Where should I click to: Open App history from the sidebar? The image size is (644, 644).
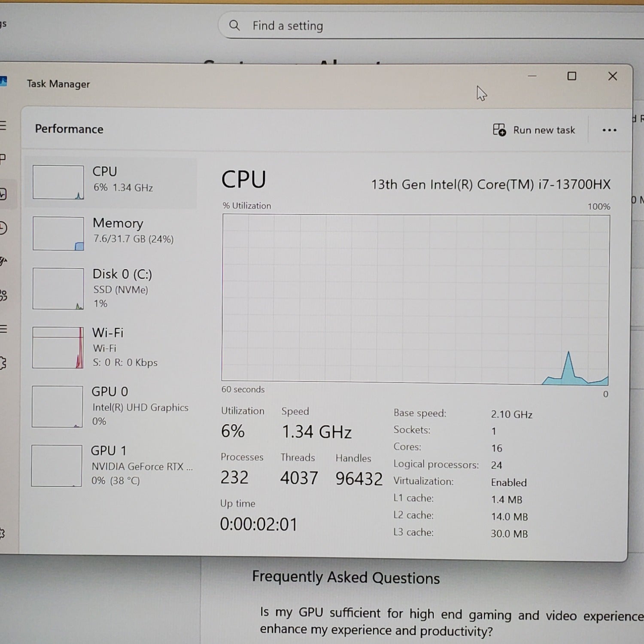tap(3, 228)
